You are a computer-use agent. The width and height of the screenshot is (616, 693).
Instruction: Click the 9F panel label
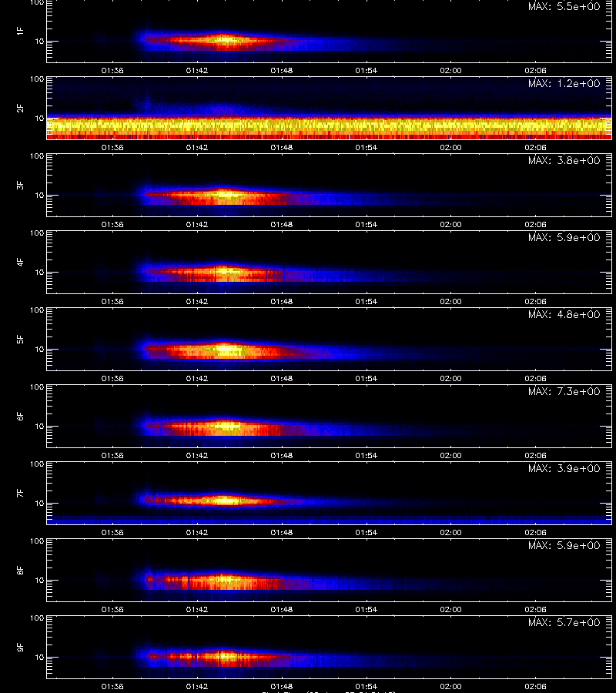point(20,647)
